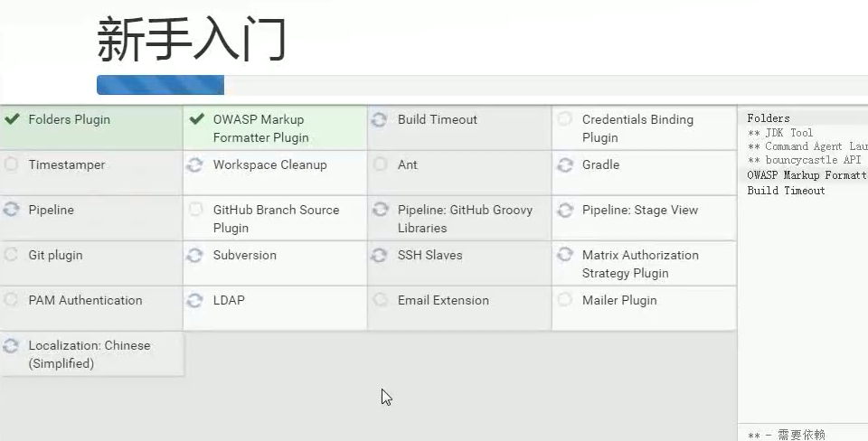Click the 新手入门 page heading
The image size is (868, 441).
coord(191,39)
